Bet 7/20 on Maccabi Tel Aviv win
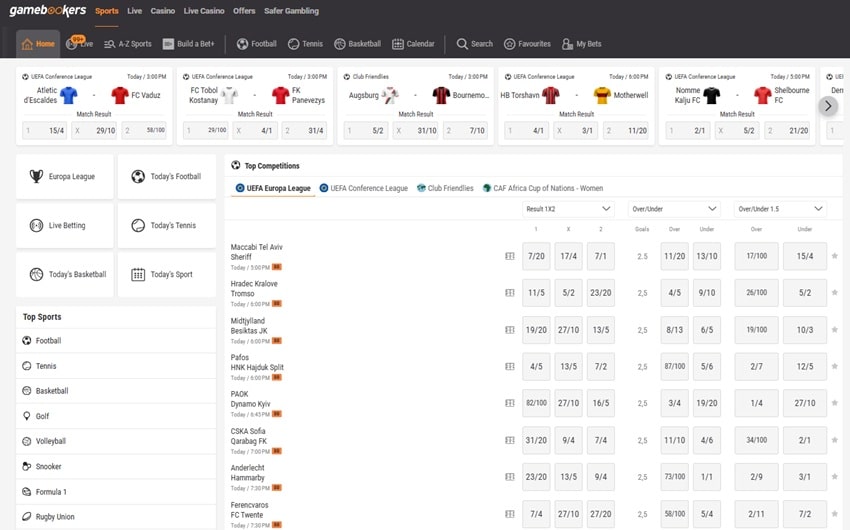Image resolution: width=850 pixels, height=530 pixels. point(536,256)
